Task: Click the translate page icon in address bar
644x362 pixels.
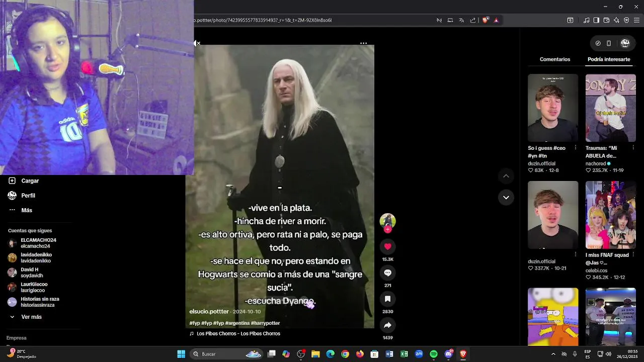Action: click(461, 20)
